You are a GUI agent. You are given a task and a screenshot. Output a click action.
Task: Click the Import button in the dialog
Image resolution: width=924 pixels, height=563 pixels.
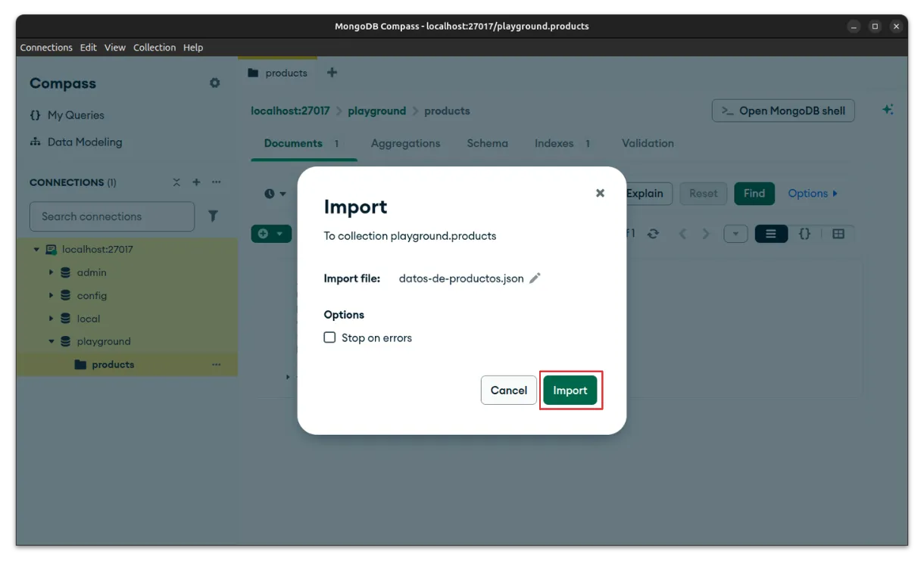(x=570, y=390)
